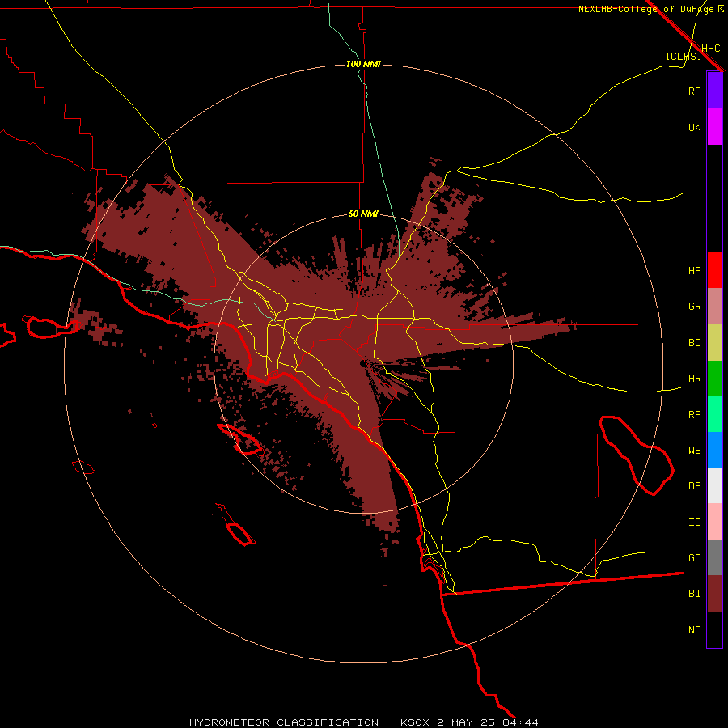Click the RF legend label
Image resolution: width=728 pixels, height=728 pixels.
(694, 91)
